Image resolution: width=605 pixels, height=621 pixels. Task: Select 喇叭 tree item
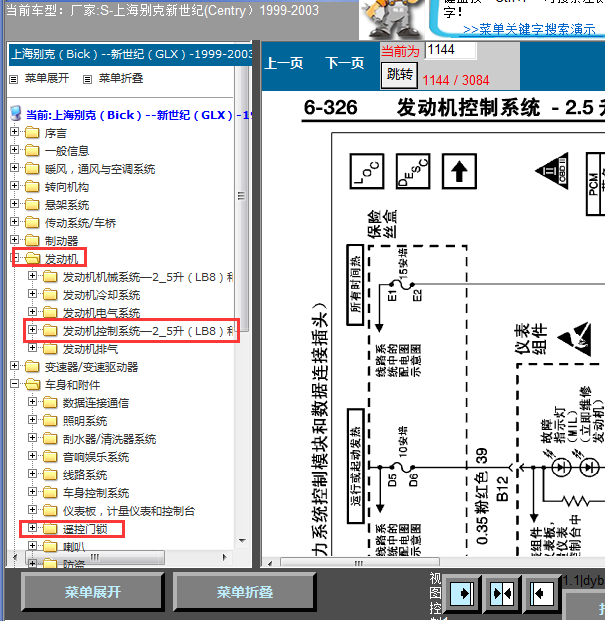[x=74, y=547]
